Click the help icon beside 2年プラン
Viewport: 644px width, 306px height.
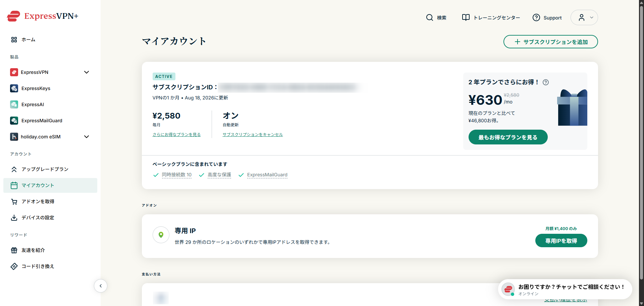coord(546,82)
